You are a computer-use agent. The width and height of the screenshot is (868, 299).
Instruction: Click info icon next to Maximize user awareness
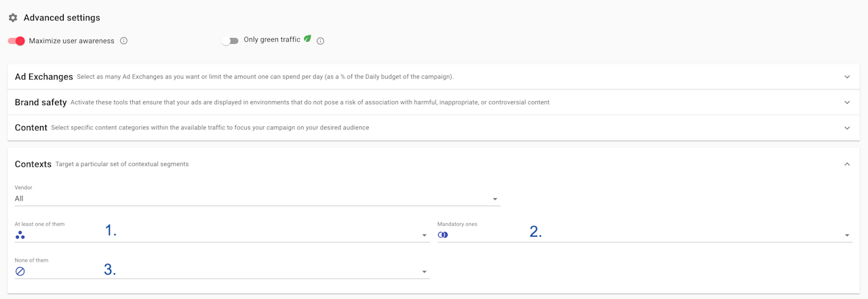[x=123, y=41]
